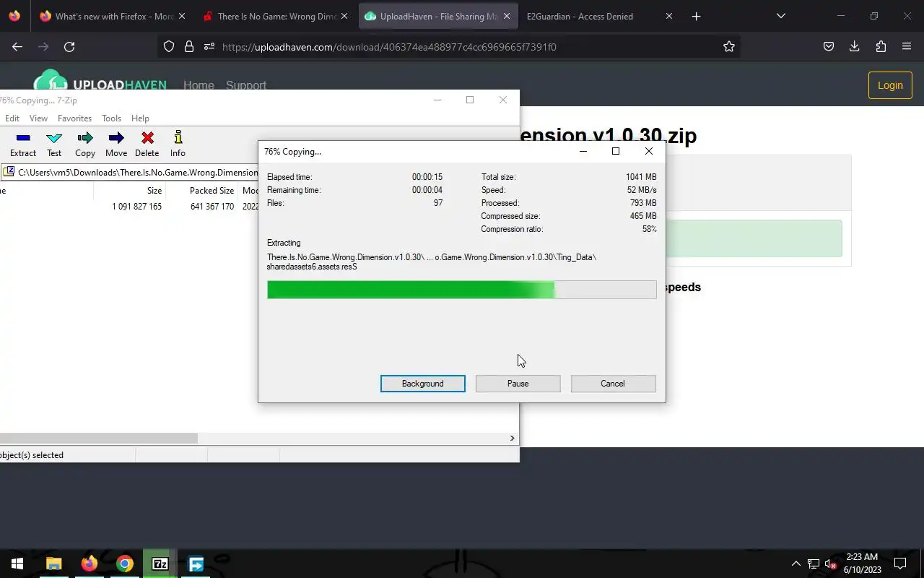Screen dimensions: 924x578
Task: Click the 7-Zip Delete toolbar icon
Action: pyautogui.click(x=147, y=144)
